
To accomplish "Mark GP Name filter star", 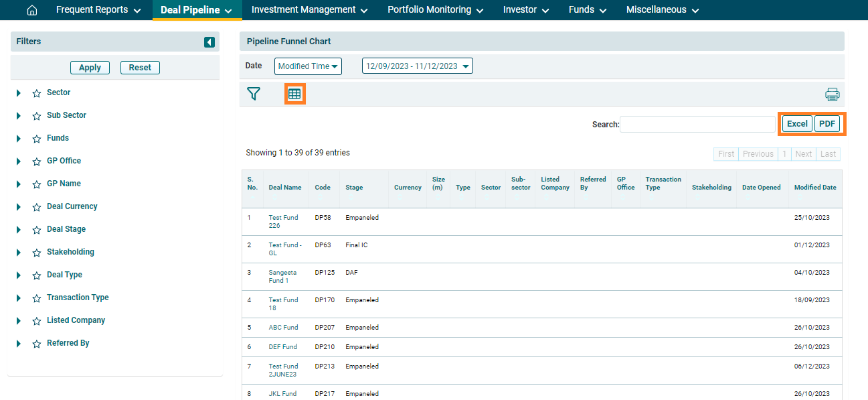I will pos(37,184).
